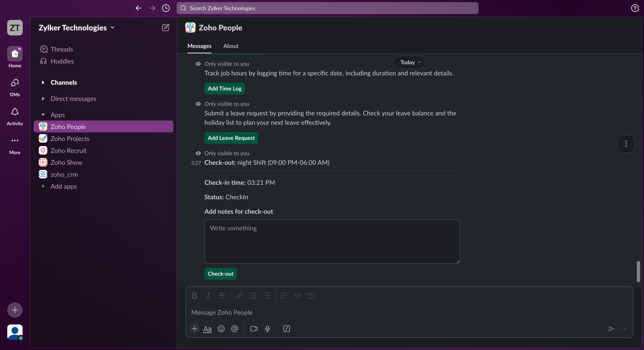Viewport: 644px width, 350px height.
Task: Go back using the history arrow
Action: coord(138,8)
